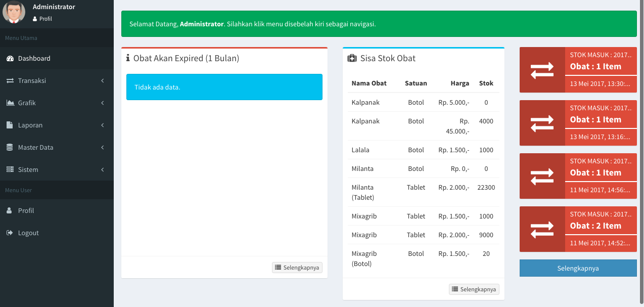This screenshot has height=307, width=644.
Task: Expand the Laporan submenu arrow
Action: [102, 125]
